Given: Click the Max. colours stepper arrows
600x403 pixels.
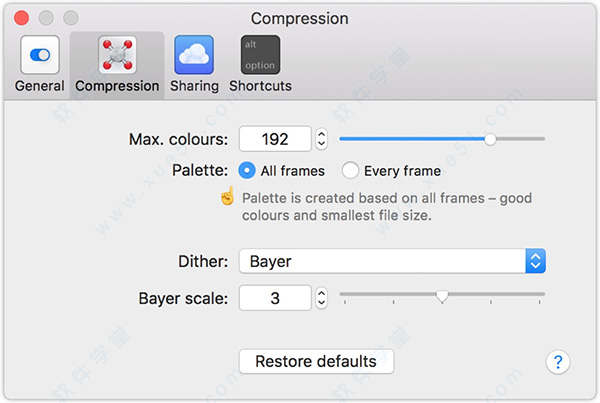Looking at the screenshot, I should coord(321,139).
